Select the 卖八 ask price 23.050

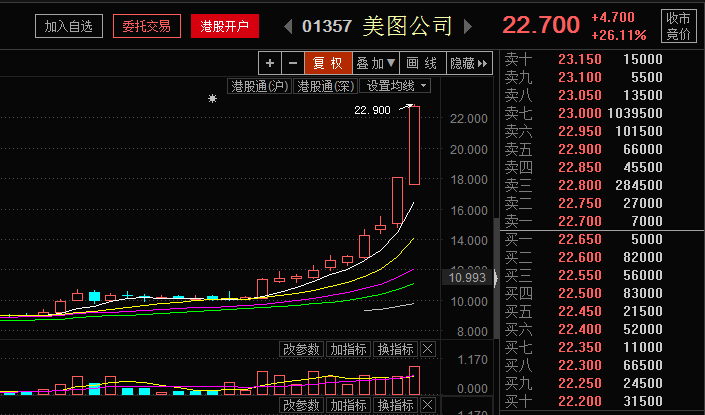click(580, 95)
